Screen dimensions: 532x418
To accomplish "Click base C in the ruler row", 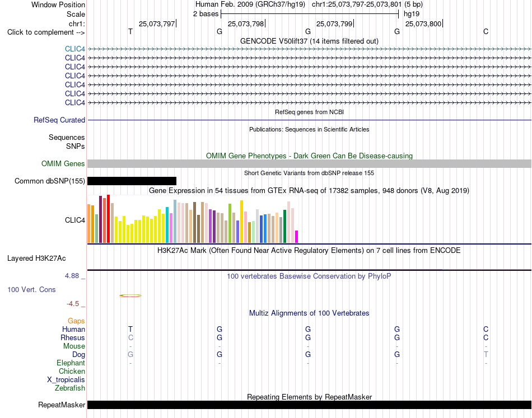I will coord(486,31).
